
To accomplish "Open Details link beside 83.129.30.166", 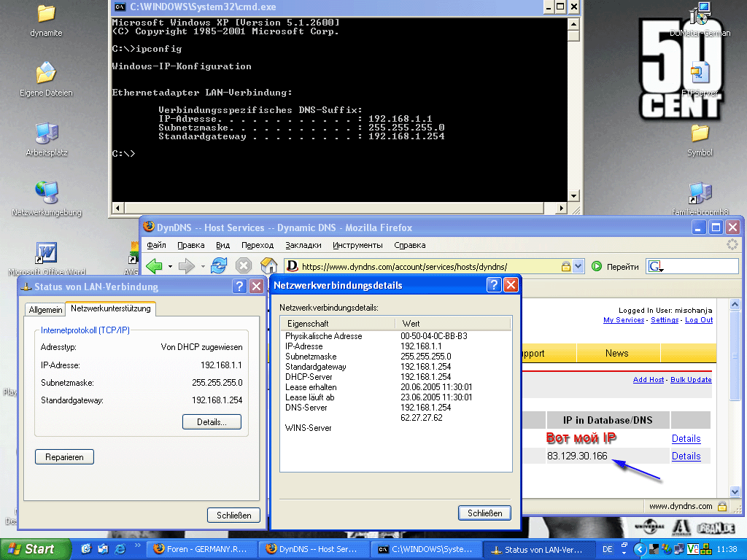I will point(686,456).
